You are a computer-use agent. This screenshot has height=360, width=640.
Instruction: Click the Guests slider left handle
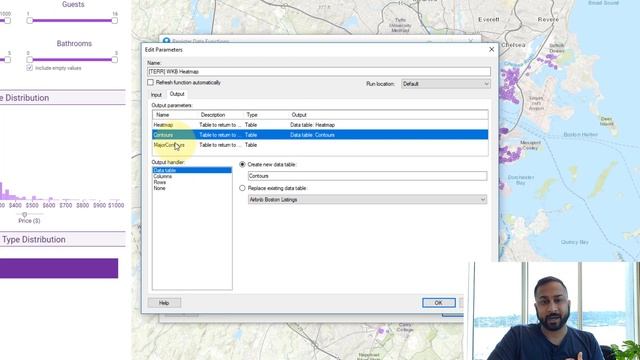[x=30, y=20]
